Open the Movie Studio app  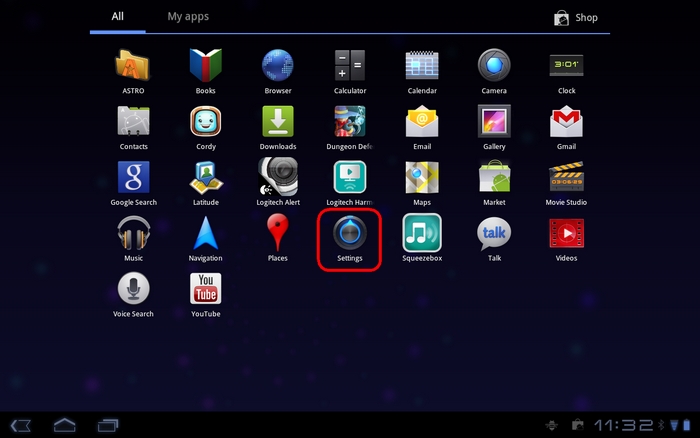567,183
